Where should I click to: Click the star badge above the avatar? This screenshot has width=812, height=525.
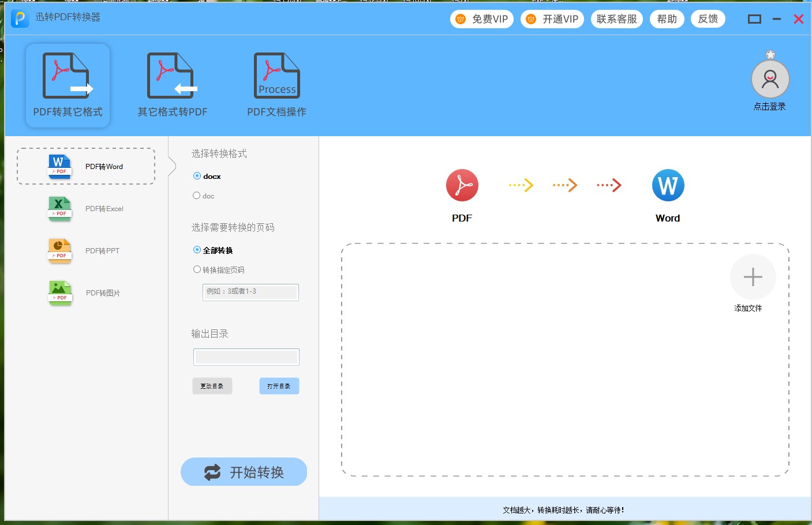770,55
